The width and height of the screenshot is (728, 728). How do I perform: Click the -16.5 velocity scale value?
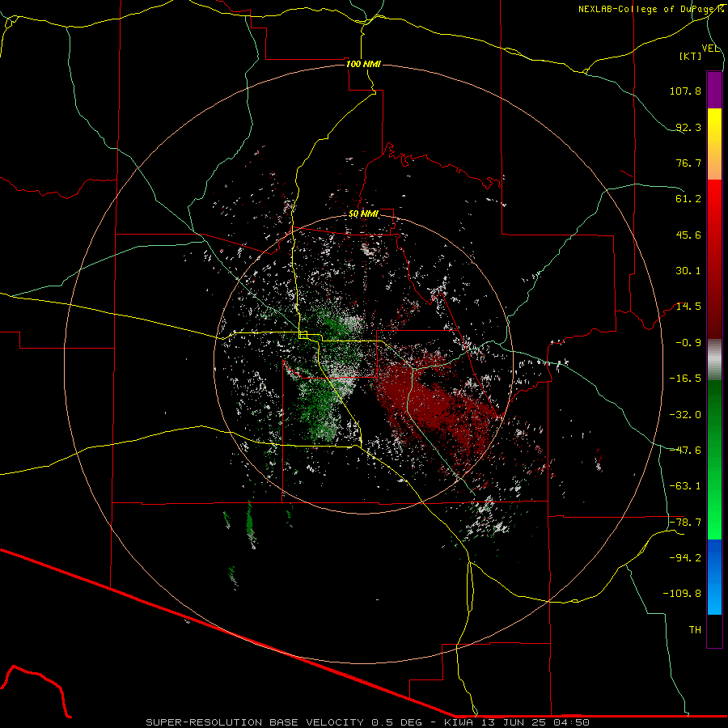pos(685,379)
